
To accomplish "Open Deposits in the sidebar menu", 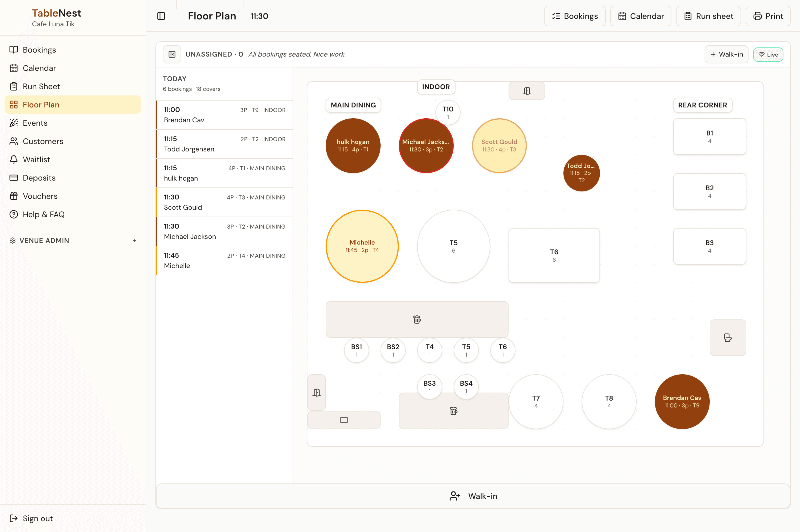I will (x=73, y=178).
